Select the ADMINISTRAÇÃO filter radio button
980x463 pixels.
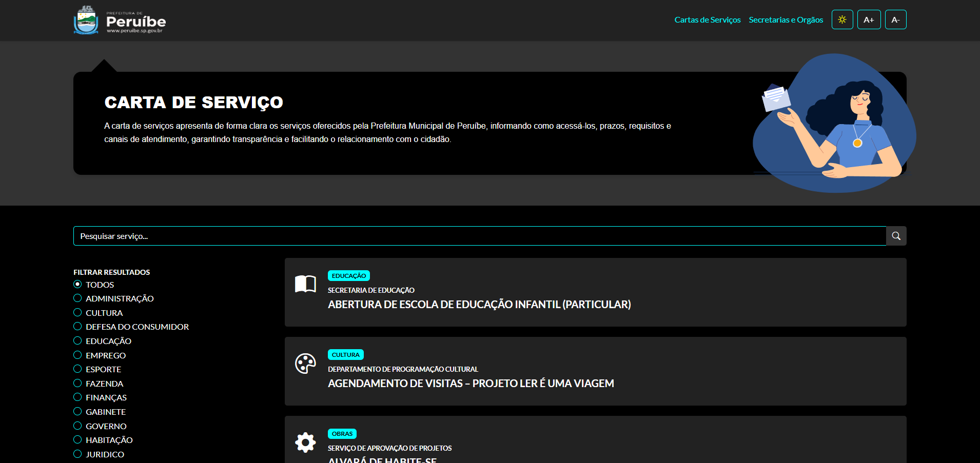(x=77, y=298)
